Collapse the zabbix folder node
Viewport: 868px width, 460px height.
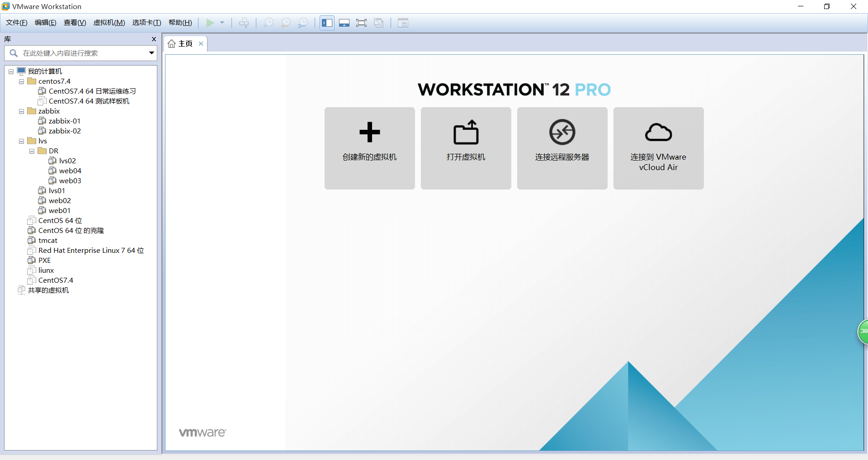21,111
